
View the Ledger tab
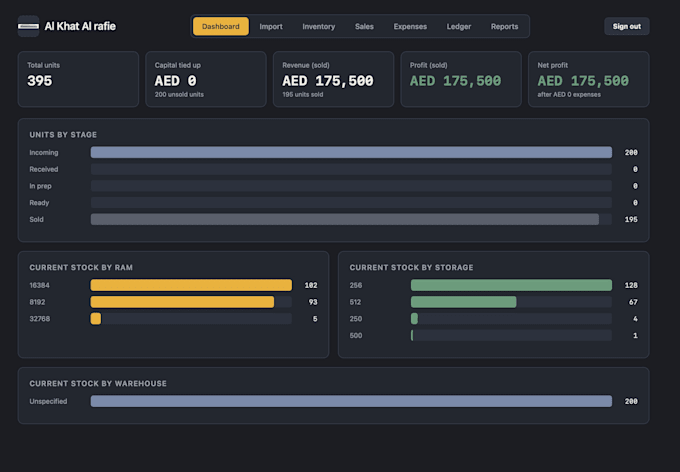click(x=459, y=26)
